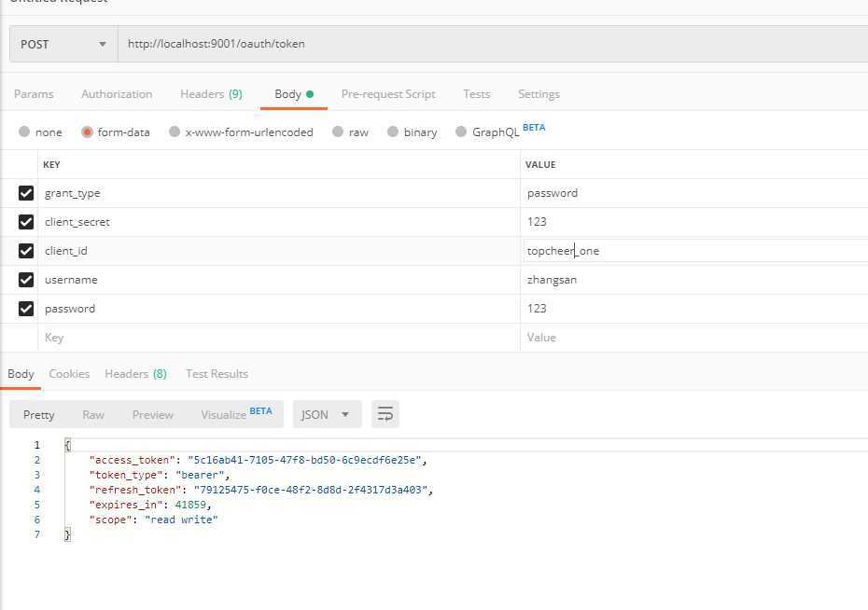The image size is (868, 610).
Task: Click the empty Key placeholder field
Action: tap(279, 338)
